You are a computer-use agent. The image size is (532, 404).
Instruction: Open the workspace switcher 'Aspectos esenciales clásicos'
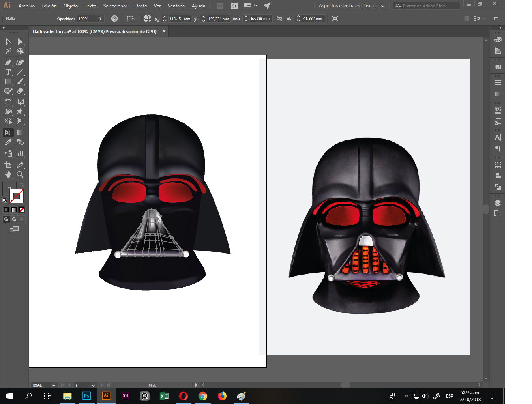coord(351,6)
